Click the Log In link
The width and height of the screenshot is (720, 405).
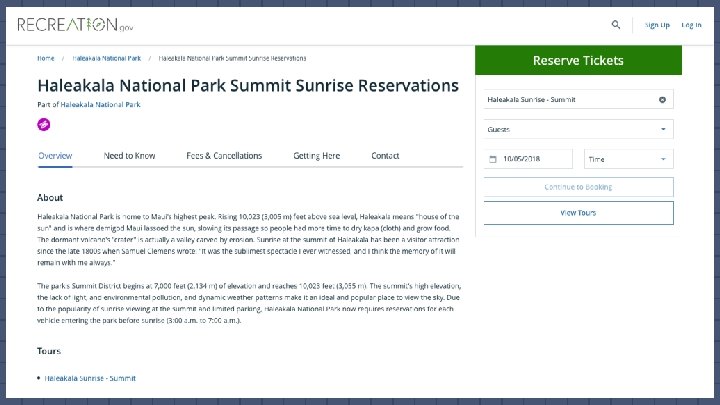(x=691, y=25)
